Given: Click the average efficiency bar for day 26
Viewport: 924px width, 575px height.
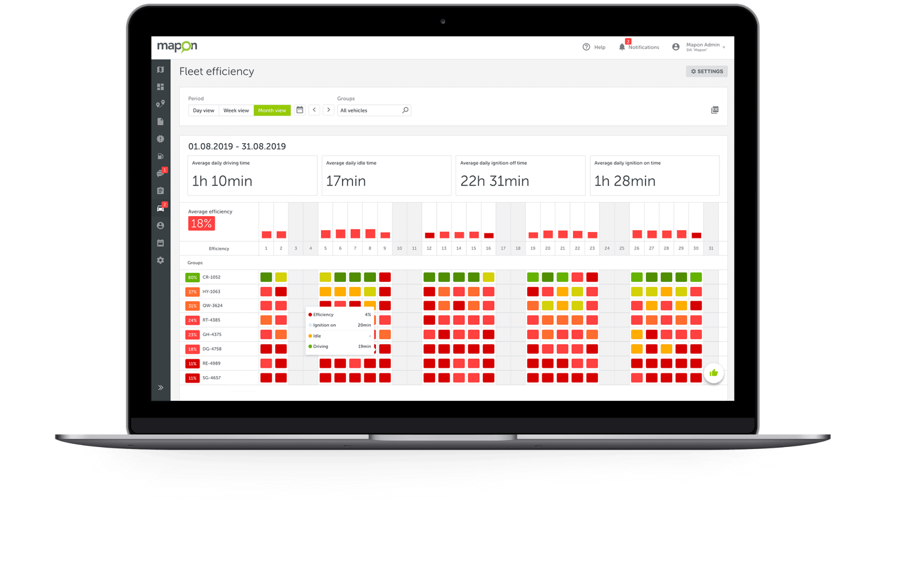Looking at the screenshot, I should pos(637,234).
